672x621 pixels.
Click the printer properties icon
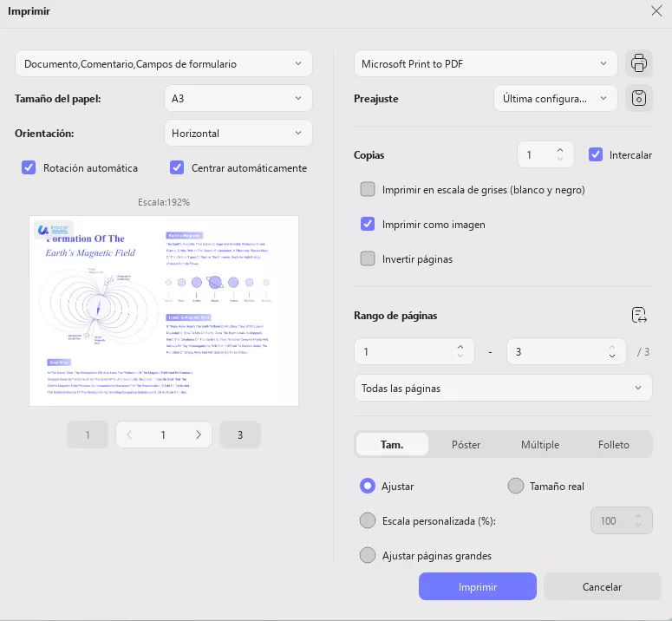tap(639, 63)
